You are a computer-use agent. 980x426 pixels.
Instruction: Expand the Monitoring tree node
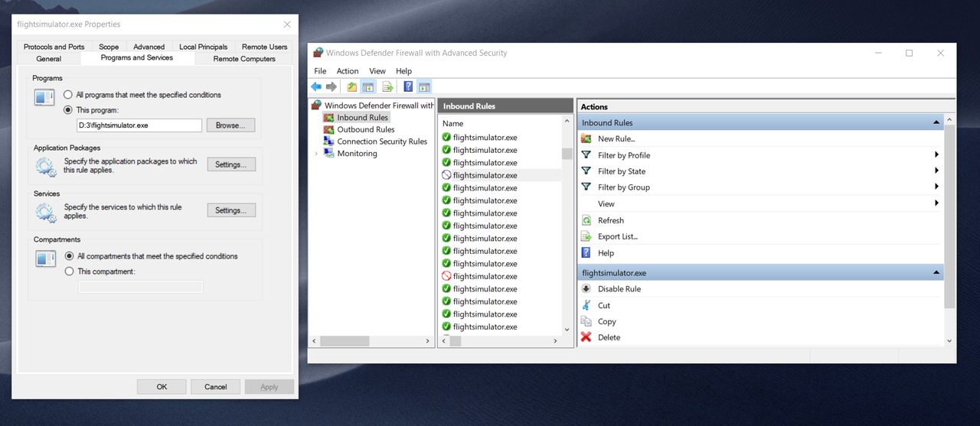(316, 154)
